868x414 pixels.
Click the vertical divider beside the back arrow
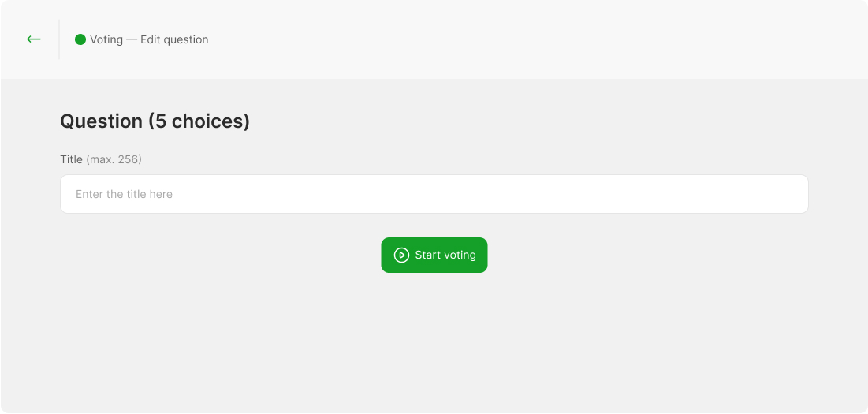pyautogui.click(x=59, y=39)
